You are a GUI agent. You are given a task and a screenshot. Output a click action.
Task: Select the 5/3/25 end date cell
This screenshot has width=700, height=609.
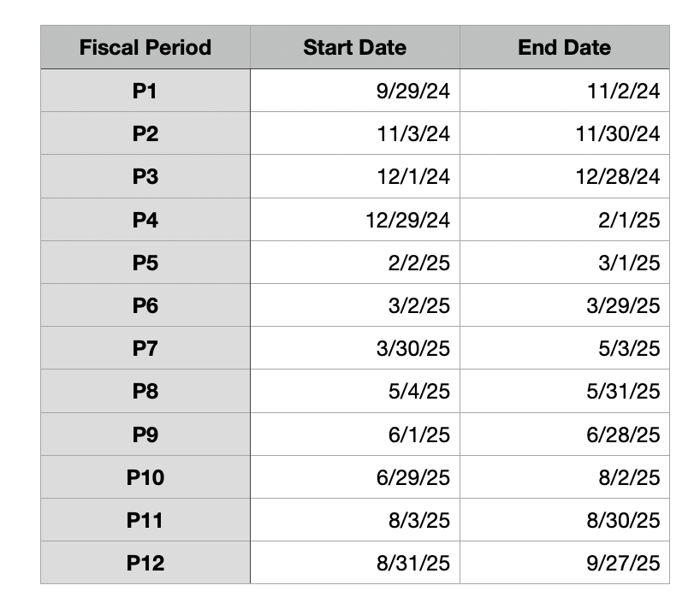click(x=565, y=348)
